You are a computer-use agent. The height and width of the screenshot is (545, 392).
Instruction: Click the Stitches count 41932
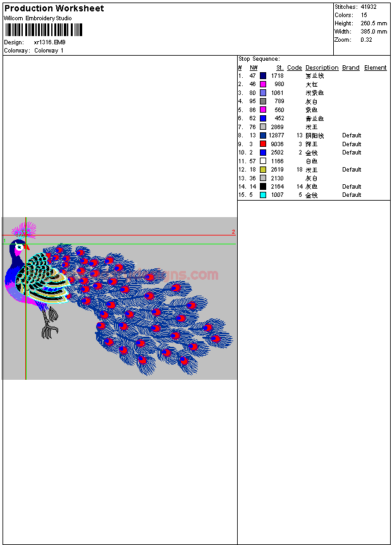point(369,7)
